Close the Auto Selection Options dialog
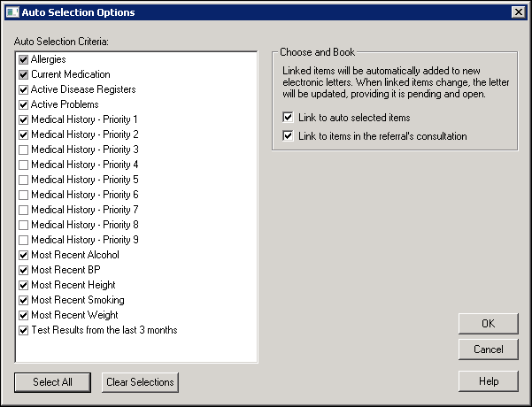Viewport: 532px width, 407px height. point(517,12)
